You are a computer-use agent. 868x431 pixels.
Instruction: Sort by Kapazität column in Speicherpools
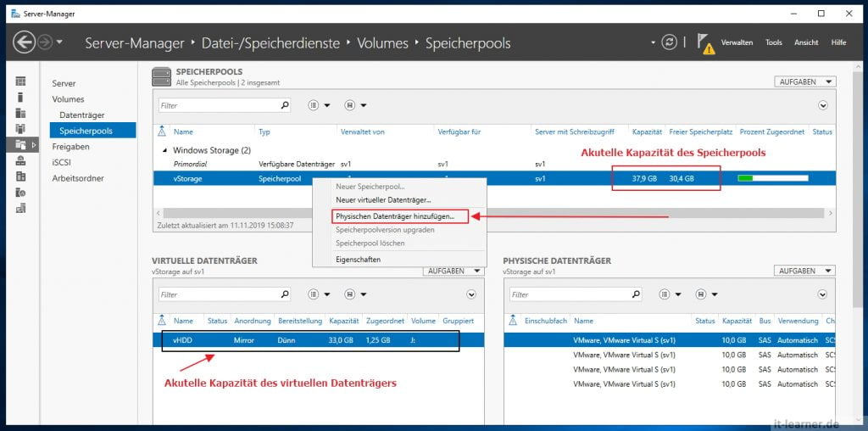tap(647, 132)
